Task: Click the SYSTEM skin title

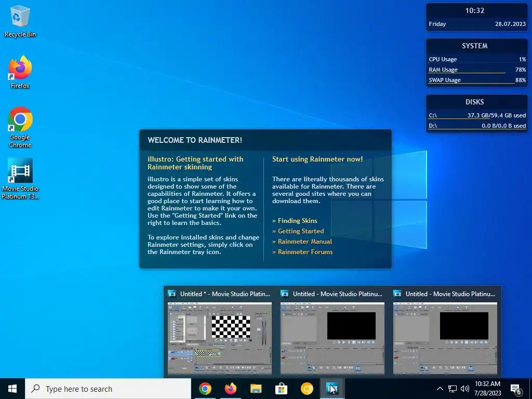Action: click(474, 46)
